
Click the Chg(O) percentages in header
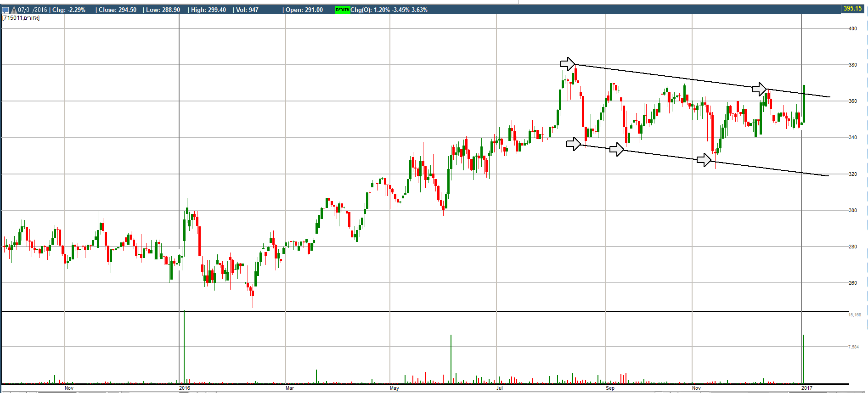[x=389, y=10]
